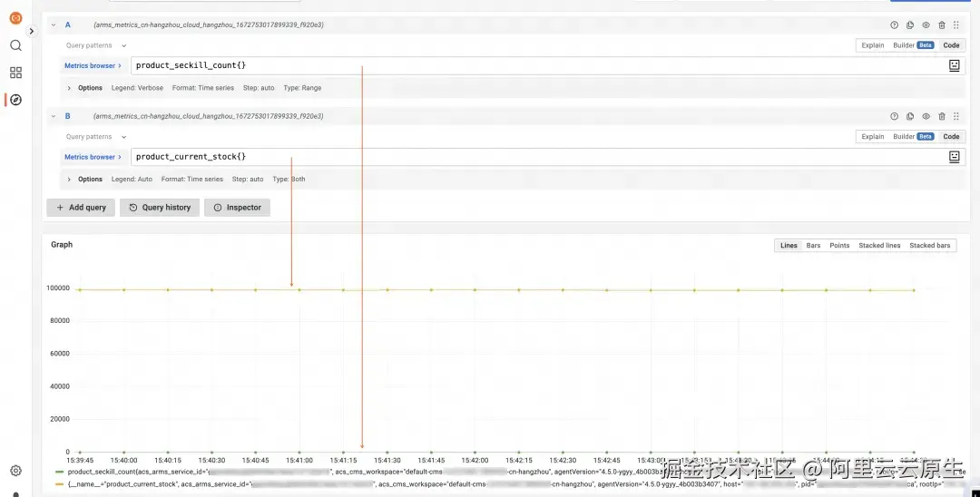Click the Add query button
The width and height of the screenshot is (980, 497).
(81, 208)
